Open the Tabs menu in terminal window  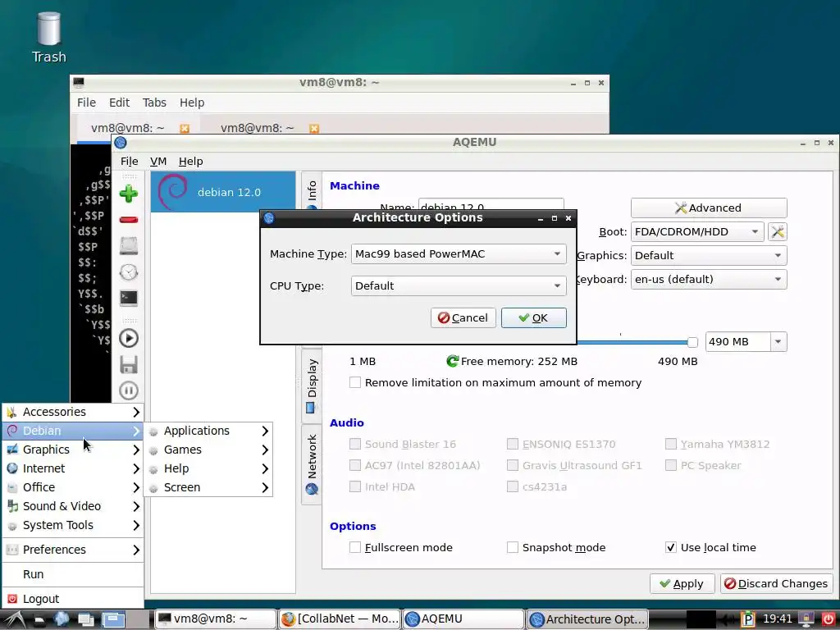154,103
